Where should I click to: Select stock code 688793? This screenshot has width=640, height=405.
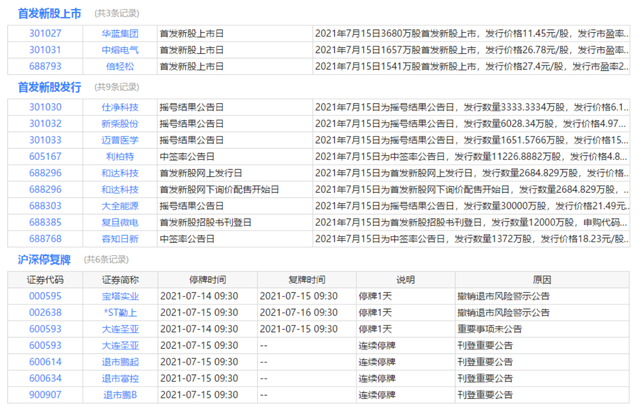click(45, 65)
